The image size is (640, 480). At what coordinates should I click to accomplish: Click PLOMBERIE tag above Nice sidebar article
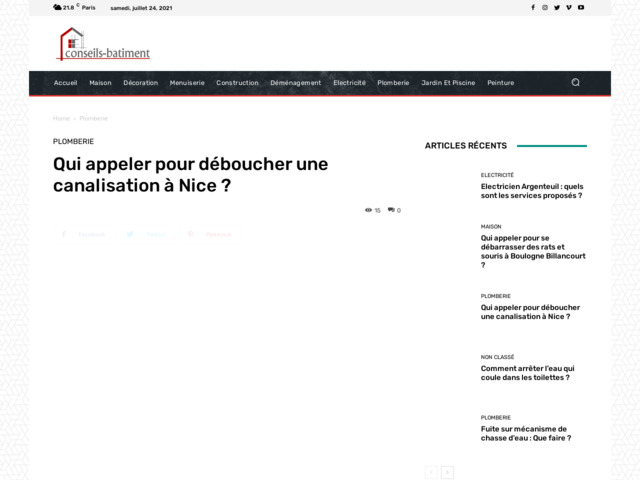coord(496,296)
